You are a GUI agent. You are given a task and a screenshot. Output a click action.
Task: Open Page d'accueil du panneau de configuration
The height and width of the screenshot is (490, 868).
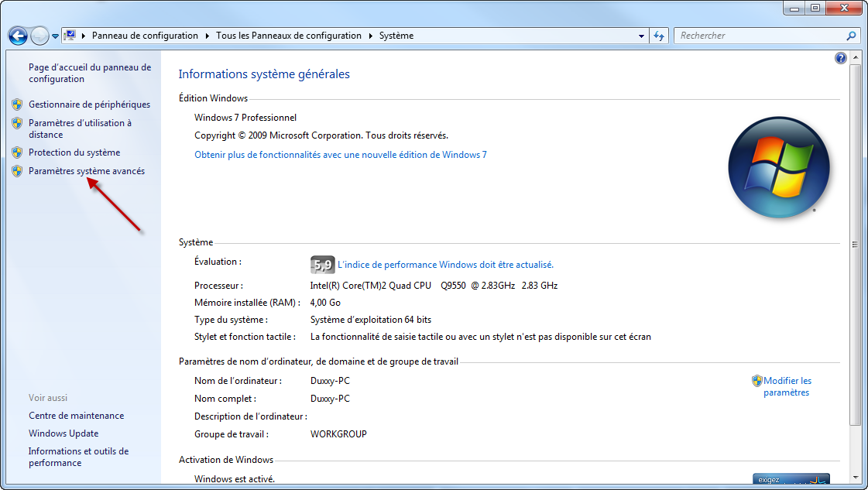tap(90, 73)
